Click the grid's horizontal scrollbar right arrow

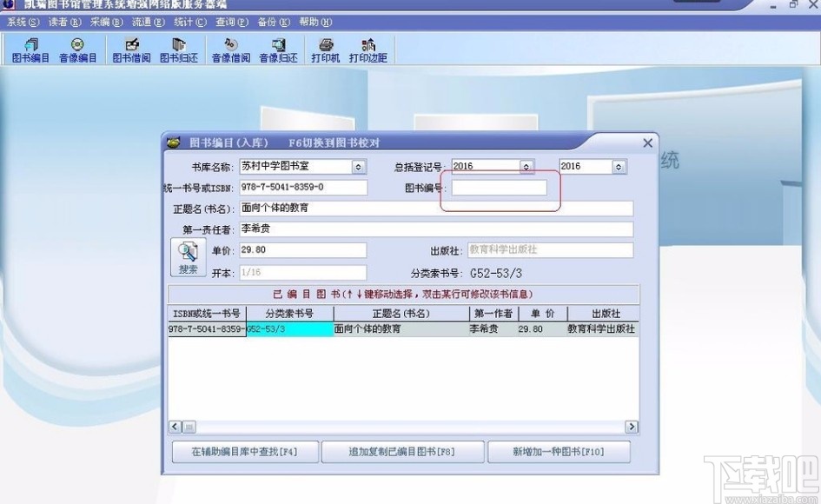click(632, 427)
